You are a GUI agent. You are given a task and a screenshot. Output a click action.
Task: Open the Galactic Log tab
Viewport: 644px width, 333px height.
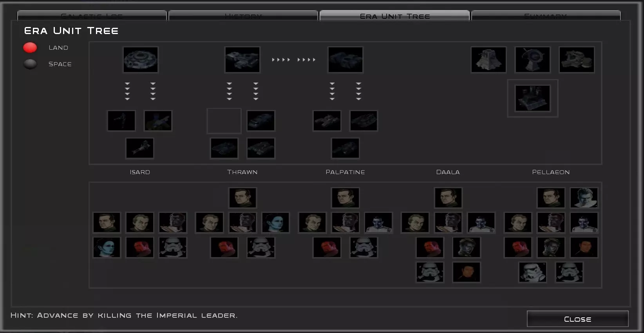(92, 16)
